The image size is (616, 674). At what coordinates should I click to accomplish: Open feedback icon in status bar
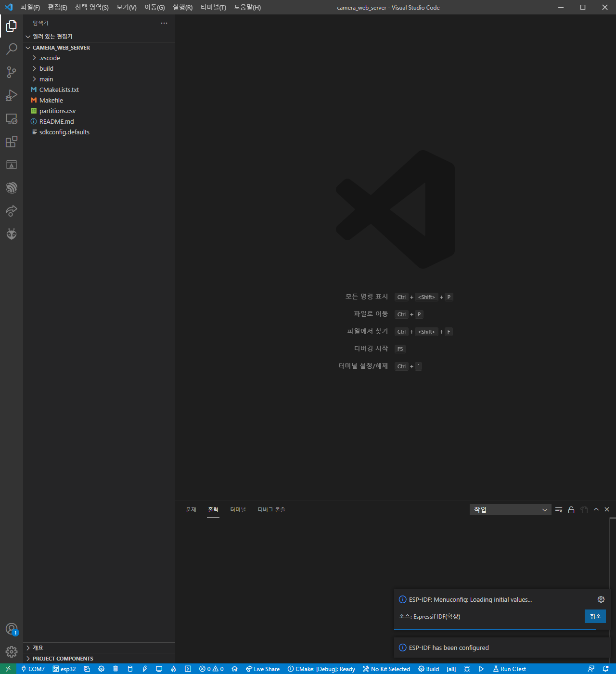click(591, 669)
